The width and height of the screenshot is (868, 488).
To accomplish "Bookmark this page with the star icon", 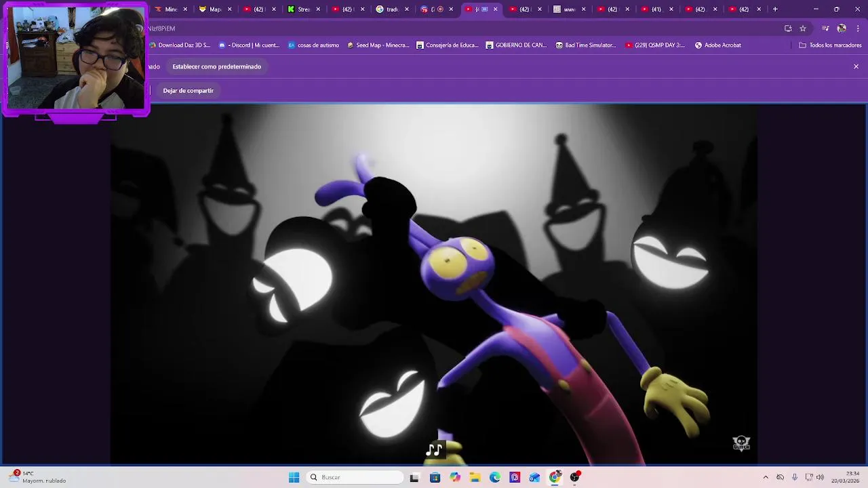I will (803, 28).
